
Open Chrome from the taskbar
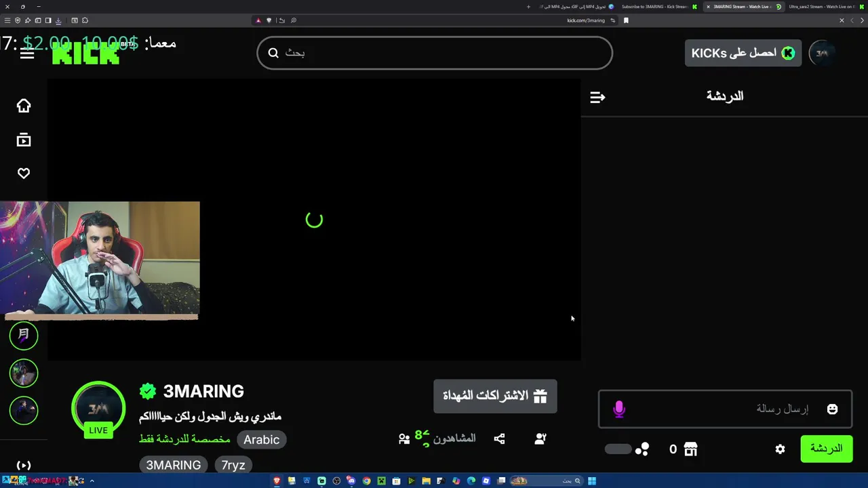[x=366, y=481]
